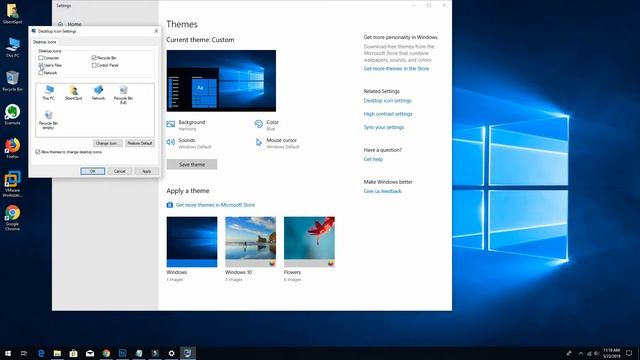Launch Microsoft Edge from the taskbar
The image size is (640, 360).
[x=41, y=353]
